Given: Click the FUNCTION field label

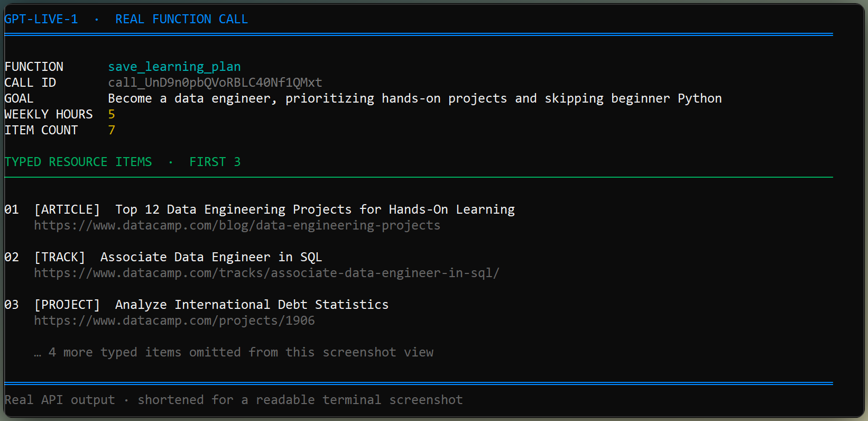Looking at the screenshot, I should (34, 67).
